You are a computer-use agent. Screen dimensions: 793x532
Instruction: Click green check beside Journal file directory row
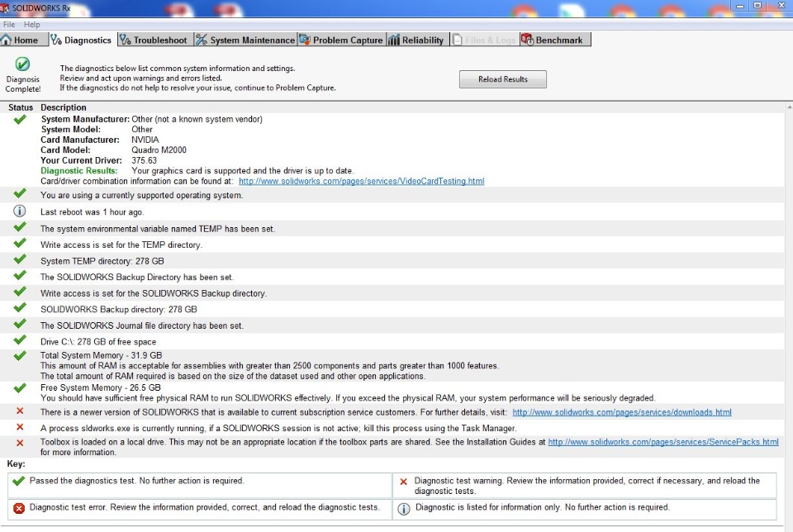(x=20, y=324)
